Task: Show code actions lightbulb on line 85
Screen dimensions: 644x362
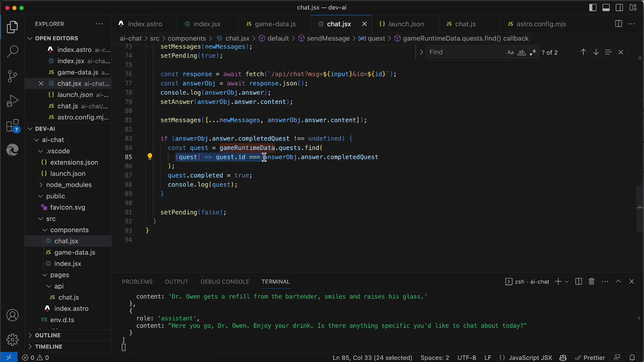Action: [x=150, y=156]
